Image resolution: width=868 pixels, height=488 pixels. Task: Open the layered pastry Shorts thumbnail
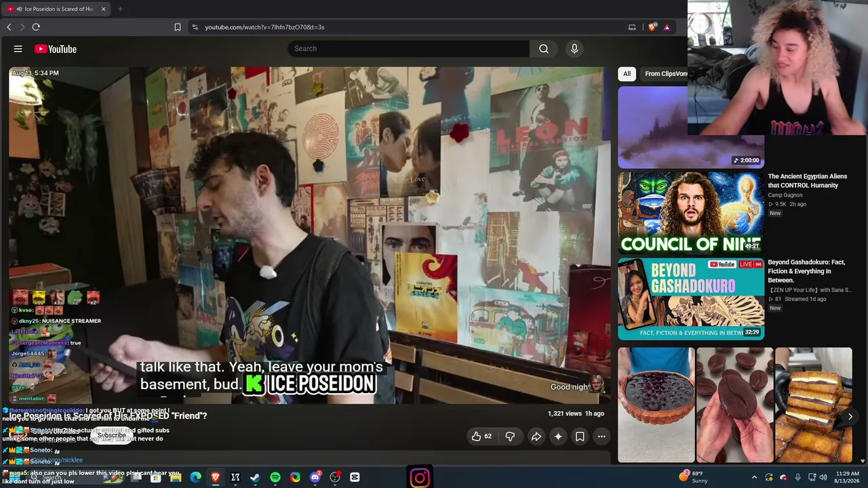point(814,405)
